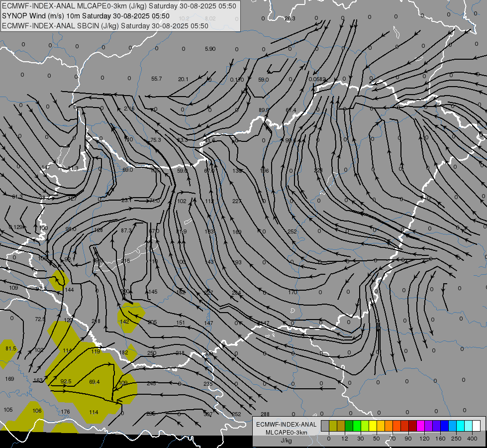Select the map value 144

tap(69, 290)
